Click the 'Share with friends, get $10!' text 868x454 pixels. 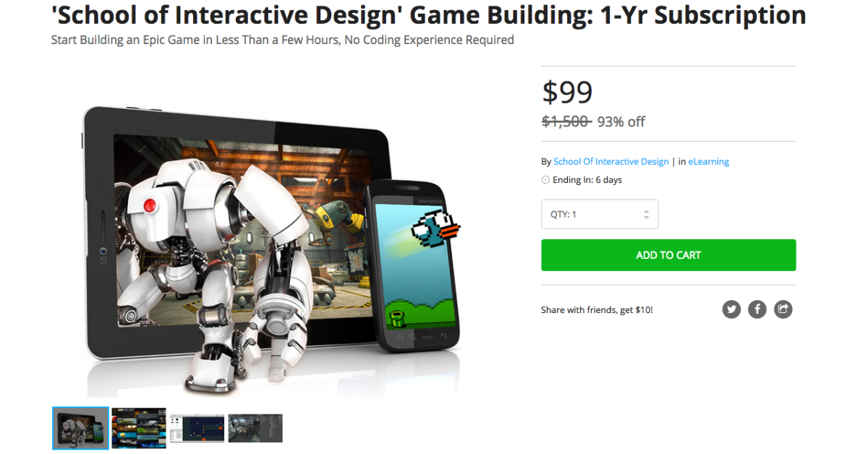coord(597,310)
